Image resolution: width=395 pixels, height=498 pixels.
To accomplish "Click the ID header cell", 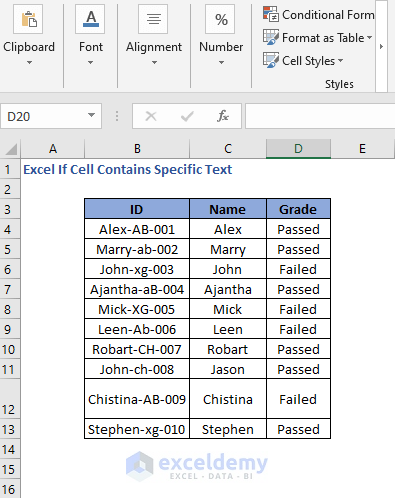I will coord(137,209).
